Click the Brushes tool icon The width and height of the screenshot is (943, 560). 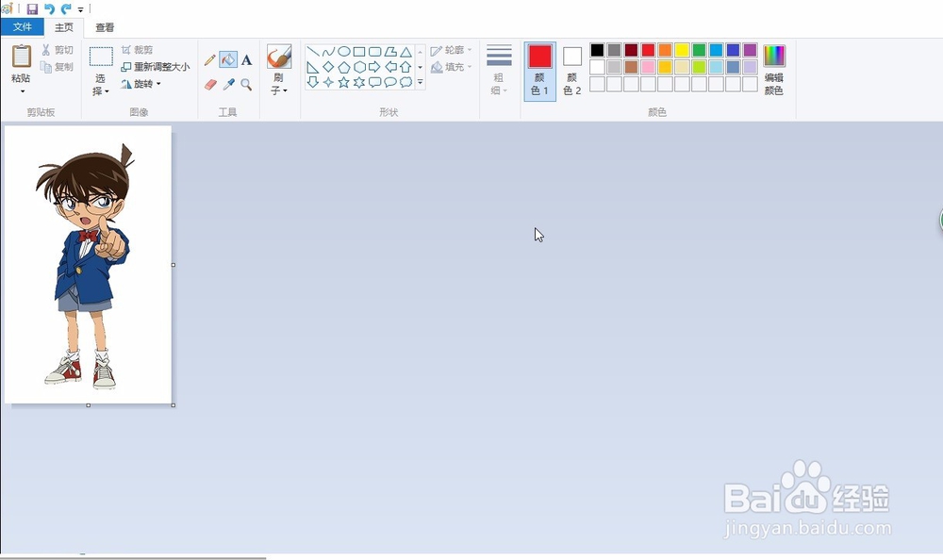click(x=279, y=57)
